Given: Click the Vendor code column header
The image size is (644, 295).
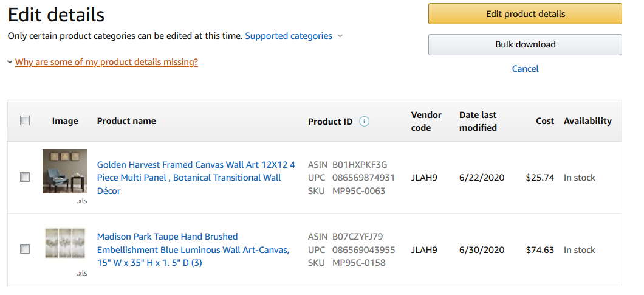Looking at the screenshot, I should pos(426,122).
